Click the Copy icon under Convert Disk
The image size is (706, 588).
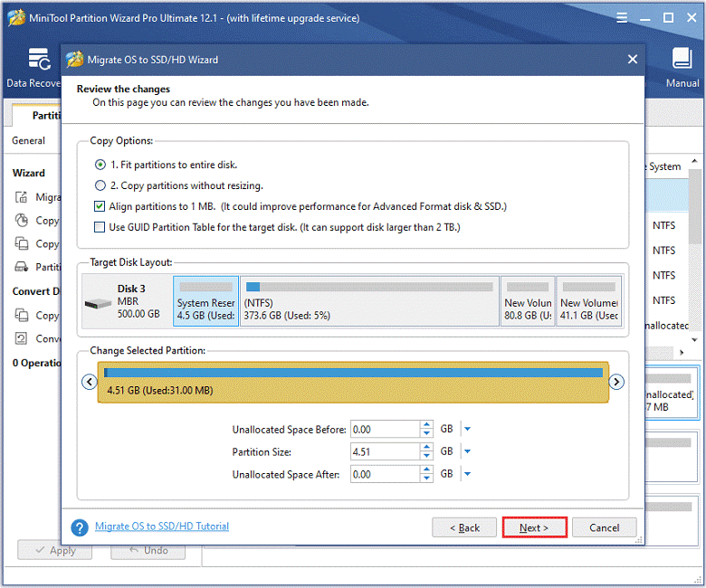coord(21,315)
